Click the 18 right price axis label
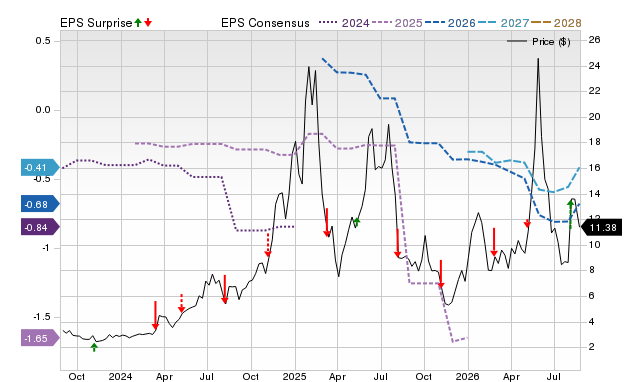This screenshot has width=640, height=382. pyautogui.click(x=595, y=142)
